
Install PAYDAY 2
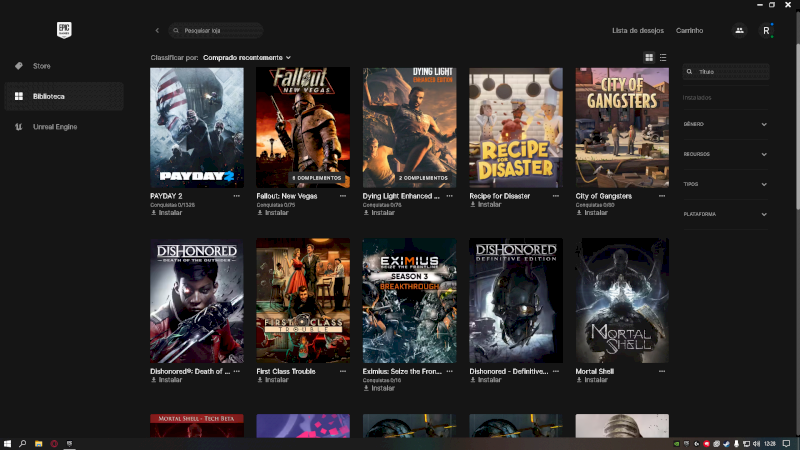point(166,213)
